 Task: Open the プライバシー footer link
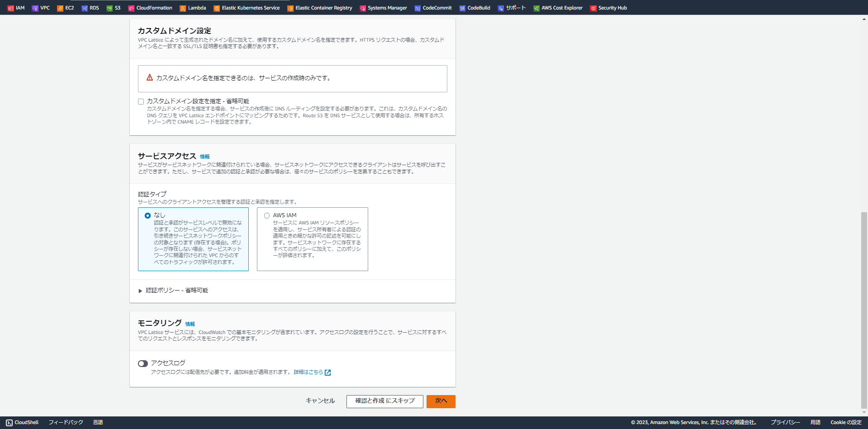[786, 422]
